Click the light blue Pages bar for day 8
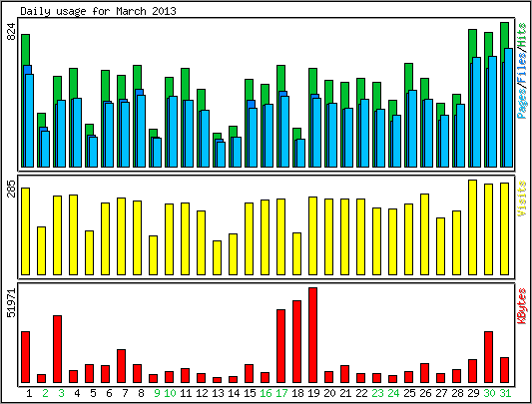This screenshot has height=404, width=532. [141, 131]
